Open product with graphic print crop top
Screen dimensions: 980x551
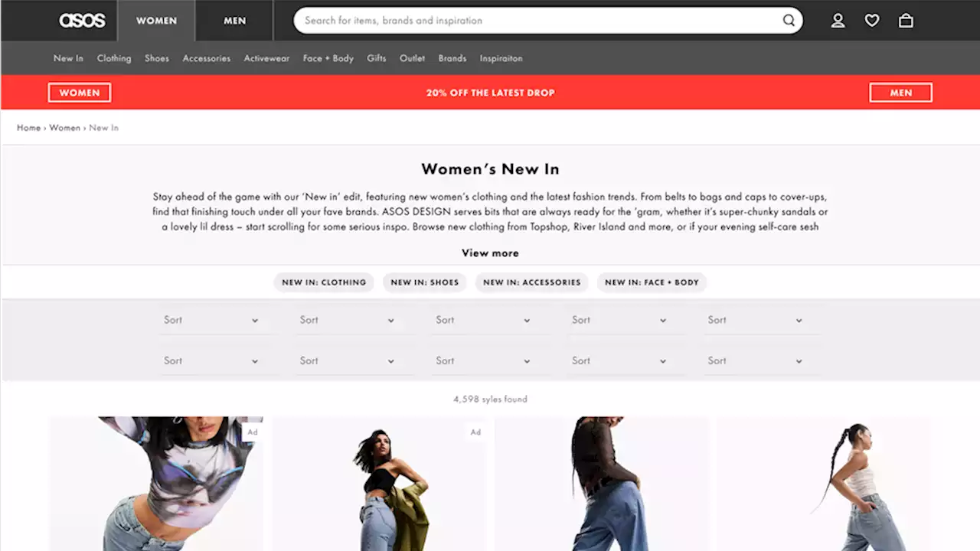pos(156,484)
